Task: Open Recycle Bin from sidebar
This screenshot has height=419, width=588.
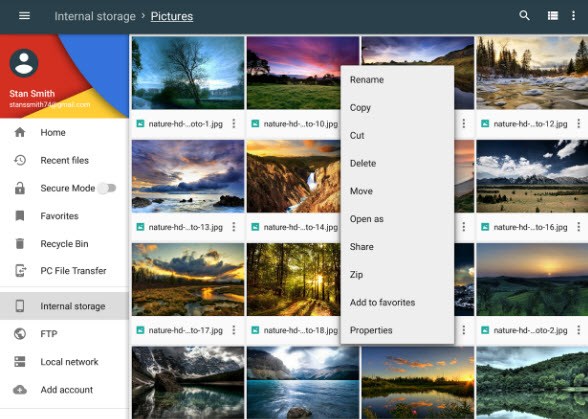Action: tap(64, 244)
